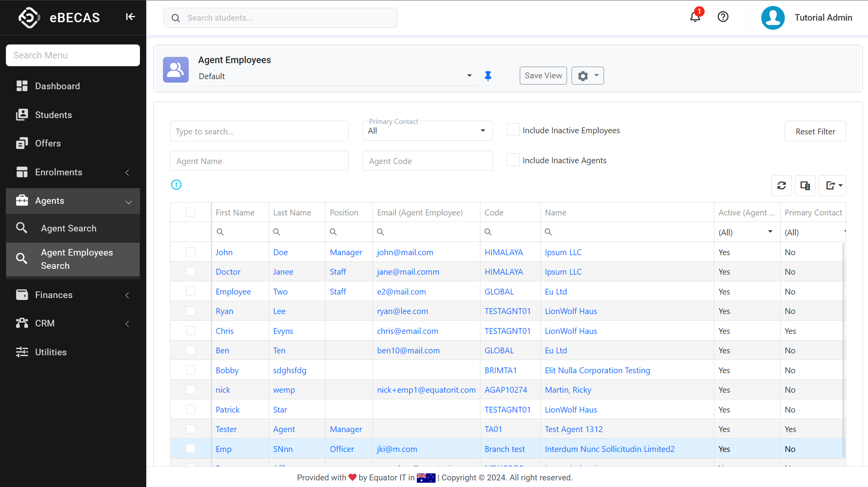
Task: Refresh the employee grid
Action: [781, 185]
